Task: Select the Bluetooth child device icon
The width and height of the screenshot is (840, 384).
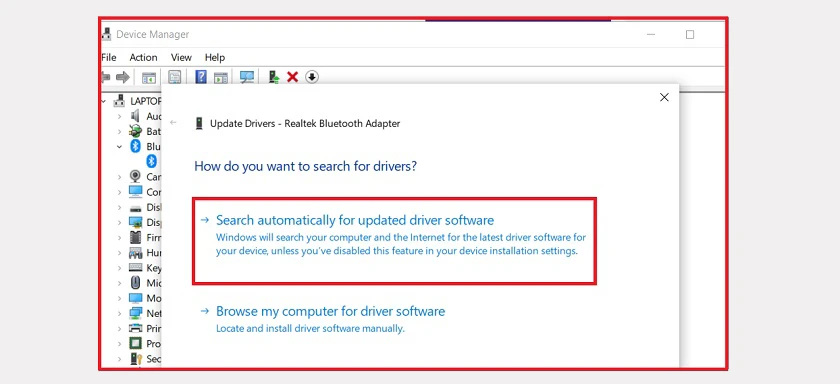Action: [152, 161]
